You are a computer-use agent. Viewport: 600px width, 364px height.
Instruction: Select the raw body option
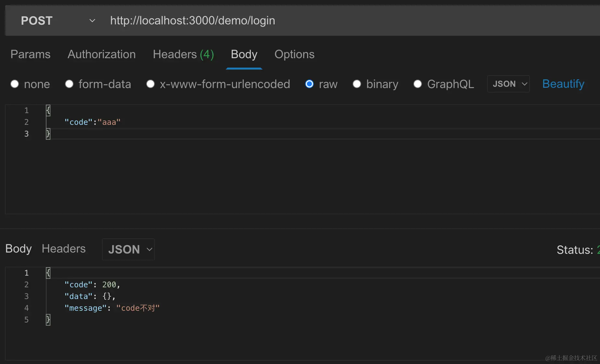tap(309, 84)
